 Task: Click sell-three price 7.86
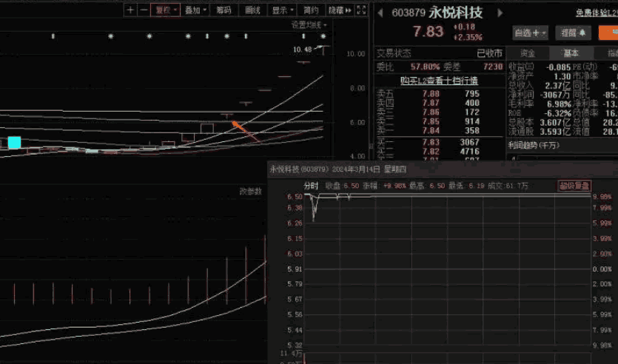(x=431, y=112)
